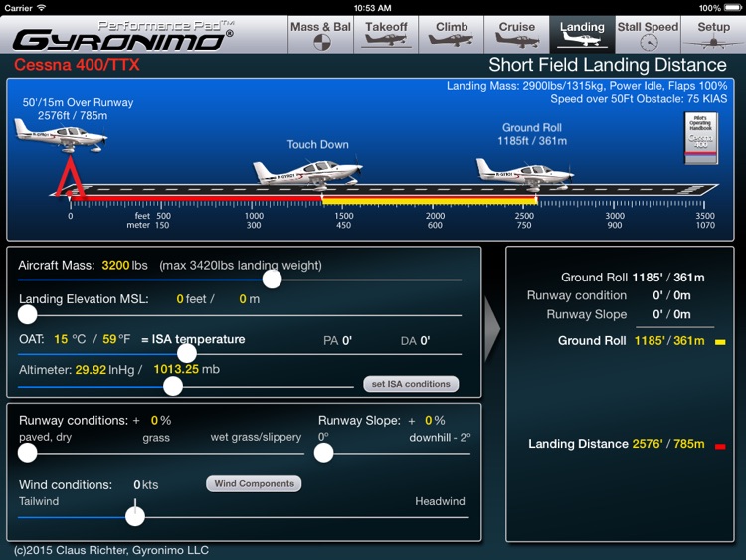Click the DA 0' density altitude value
This screenshot has width=746, height=560.
tap(415, 340)
